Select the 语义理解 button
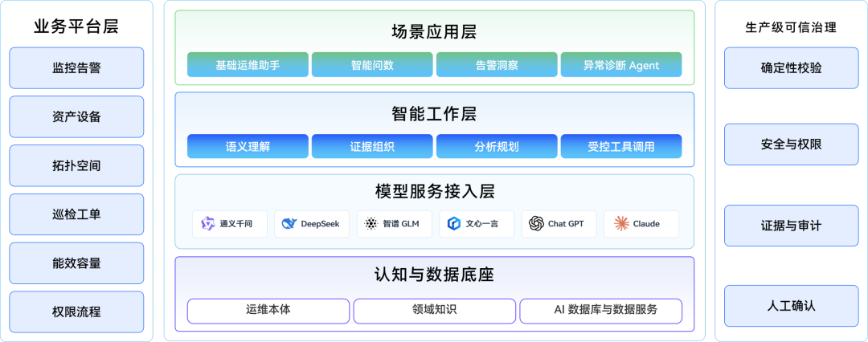The width and height of the screenshot is (868, 342). 248,146
